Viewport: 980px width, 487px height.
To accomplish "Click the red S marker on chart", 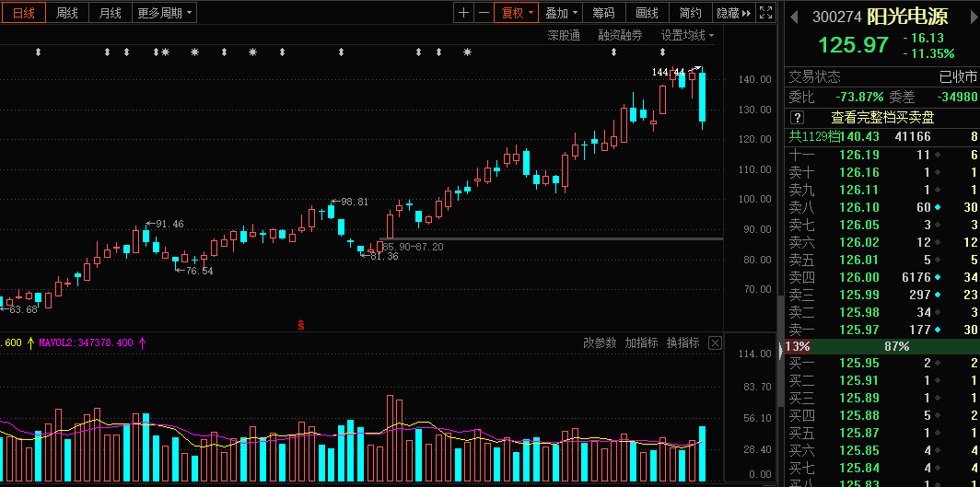I will 300,324.
